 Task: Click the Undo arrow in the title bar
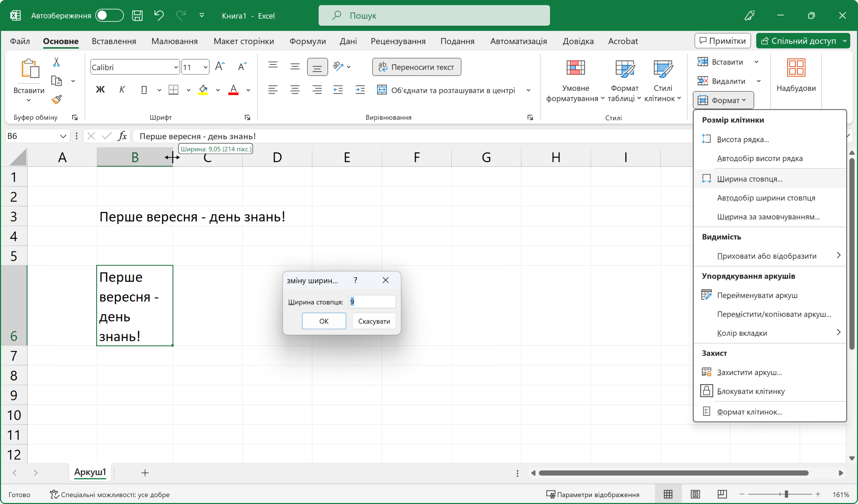(159, 15)
